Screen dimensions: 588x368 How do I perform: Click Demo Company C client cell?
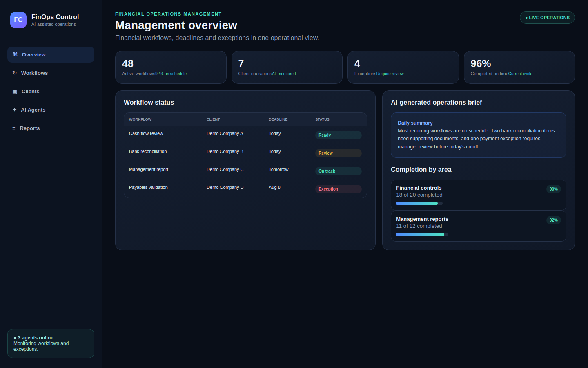pyautogui.click(x=225, y=169)
